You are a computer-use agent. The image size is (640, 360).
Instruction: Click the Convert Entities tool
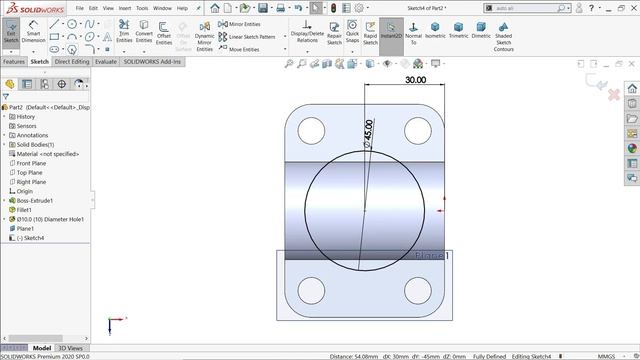[x=144, y=31]
